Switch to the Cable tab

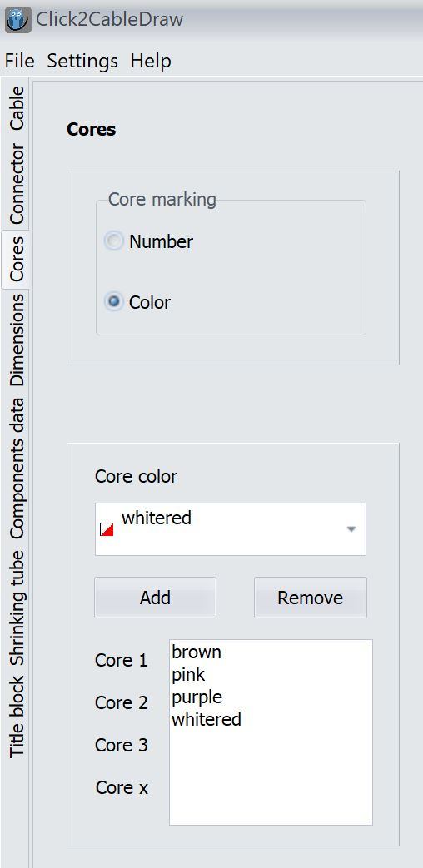(16, 107)
